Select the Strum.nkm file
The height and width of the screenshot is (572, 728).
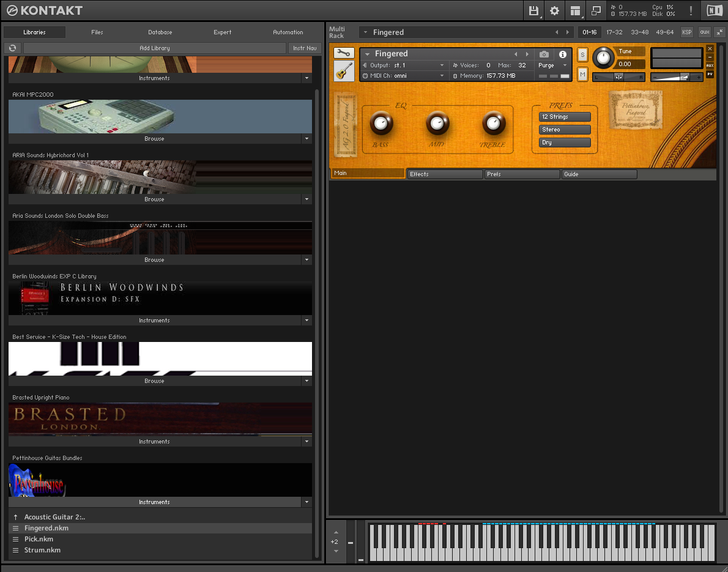coord(160,550)
